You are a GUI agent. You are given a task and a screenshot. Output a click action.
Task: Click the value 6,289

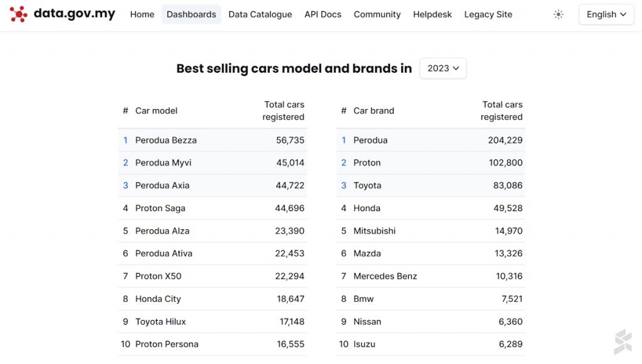click(510, 345)
